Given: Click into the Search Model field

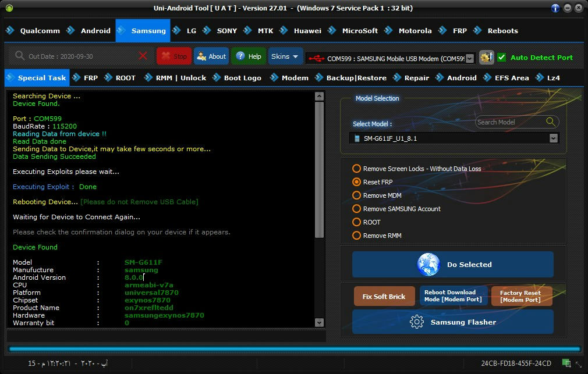Looking at the screenshot, I should point(511,122).
